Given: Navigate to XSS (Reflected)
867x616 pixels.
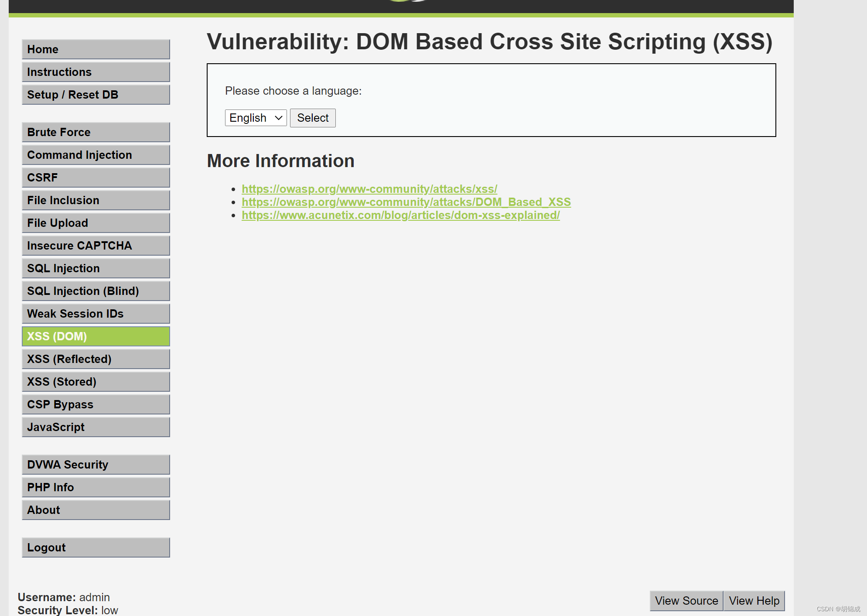Looking at the screenshot, I should (96, 359).
